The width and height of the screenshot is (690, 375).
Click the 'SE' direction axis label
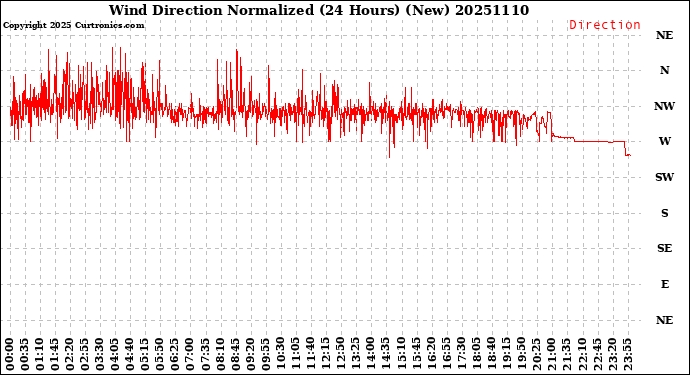click(664, 248)
